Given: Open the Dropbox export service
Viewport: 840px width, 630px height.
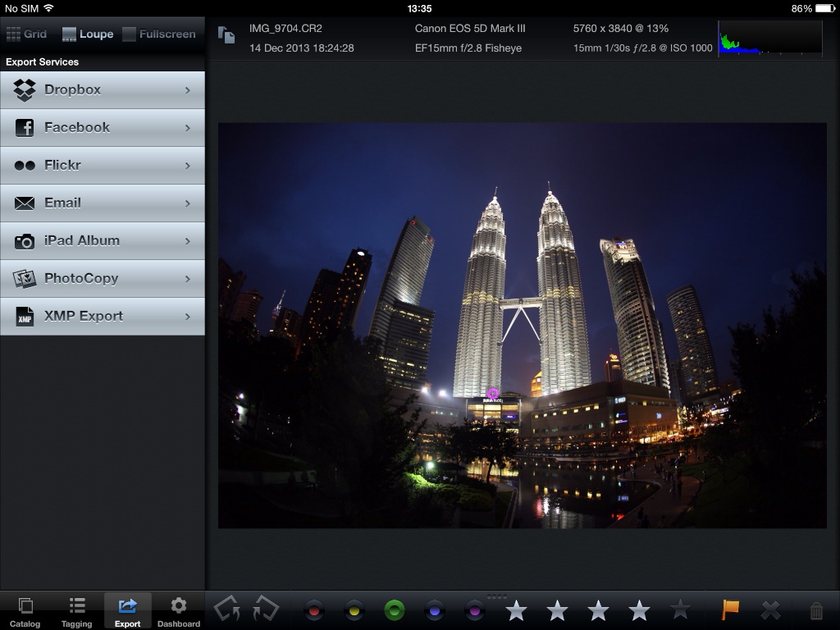Looking at the screenshot, I should (103, 90).
